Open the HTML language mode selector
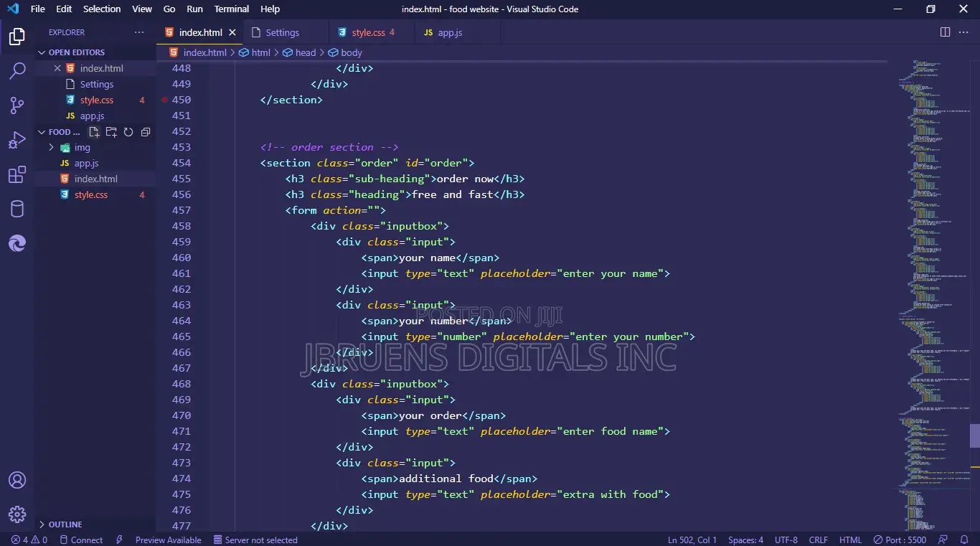The image size is (980, 546). (850, 540)
